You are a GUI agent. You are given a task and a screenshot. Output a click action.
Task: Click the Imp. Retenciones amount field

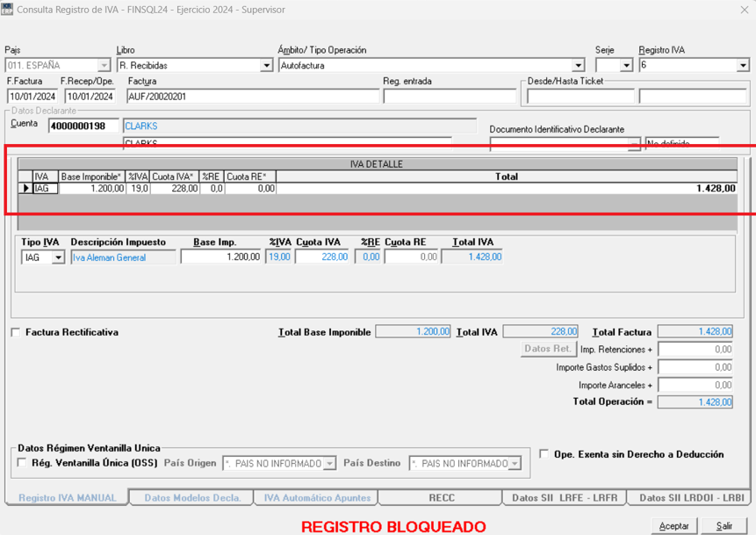[x=695, y=350]
